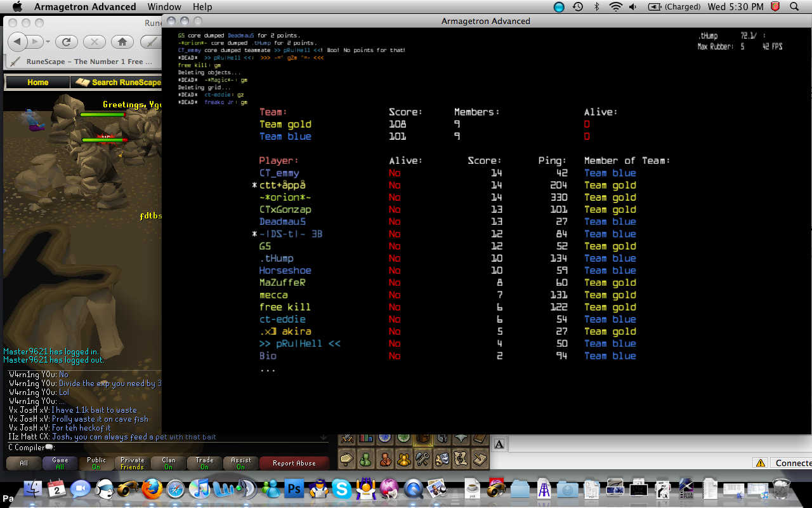The image size is (812, 508).
Task: Open the Window menu in menu bar
Action: coord(164,7)
